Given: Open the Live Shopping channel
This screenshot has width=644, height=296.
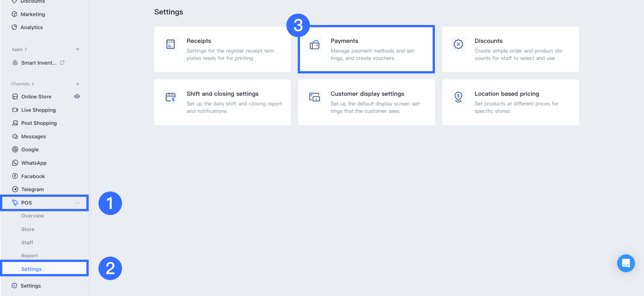Looking at the screenshot, I should coord(38,110).
